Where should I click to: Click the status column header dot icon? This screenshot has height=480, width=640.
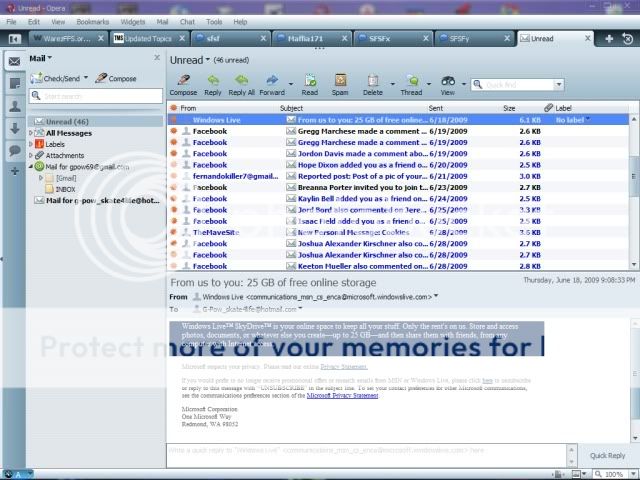tap(173, 108)
